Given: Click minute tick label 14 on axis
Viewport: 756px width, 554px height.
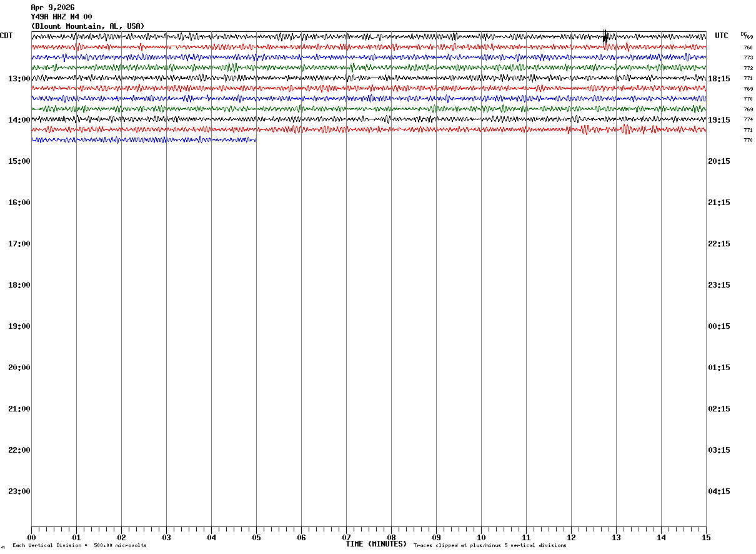Looking at the screenshot, I should point(661,538).
